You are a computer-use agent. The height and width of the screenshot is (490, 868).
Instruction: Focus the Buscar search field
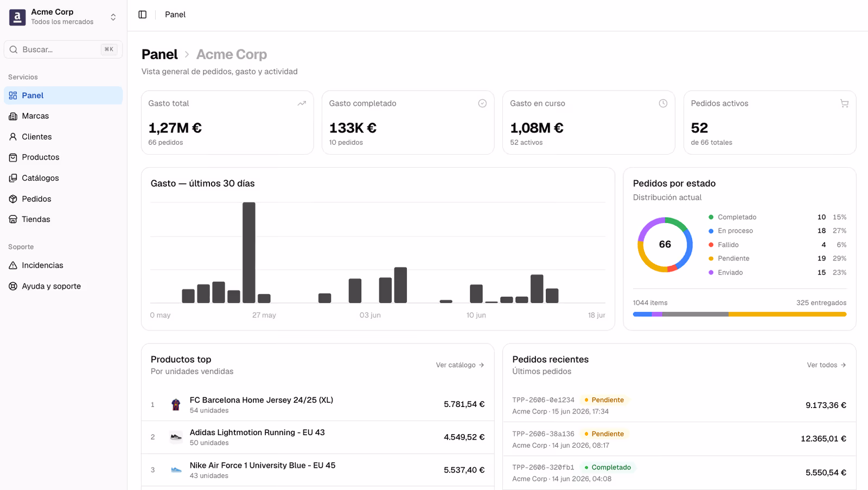coord(63,49)
